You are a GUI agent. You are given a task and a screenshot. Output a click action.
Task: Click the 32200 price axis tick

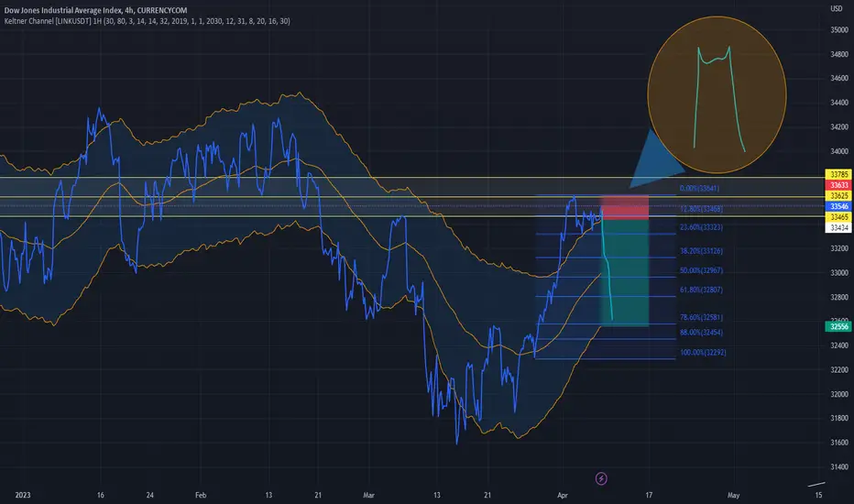pyautogui.click(x=838, y=370)
